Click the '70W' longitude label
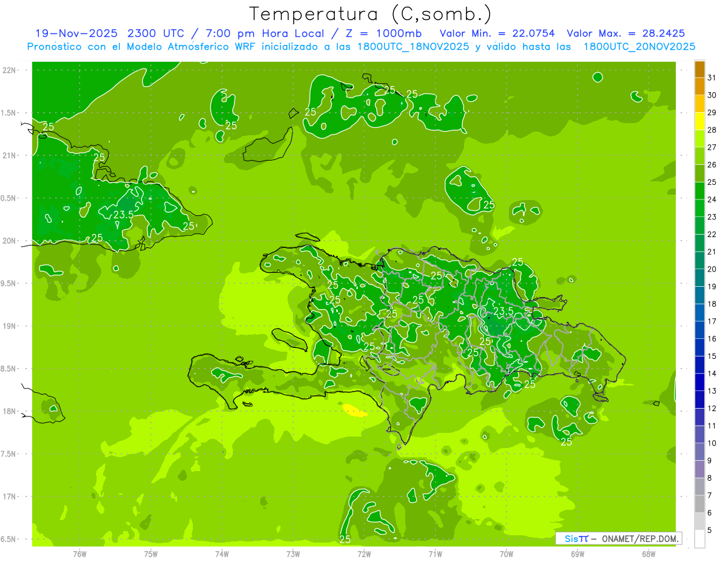This screenshot has height=562, width=728. (x=507, y=554)
